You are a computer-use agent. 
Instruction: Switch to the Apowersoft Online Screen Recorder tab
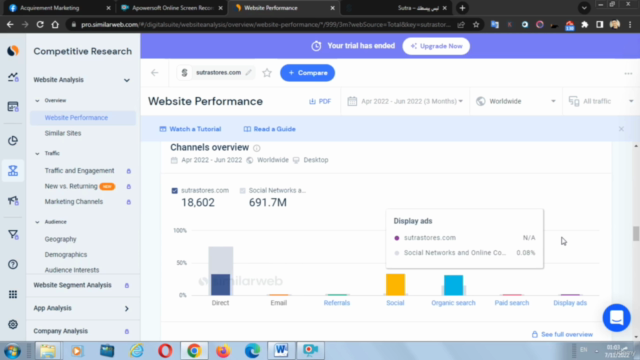(171, 8)
